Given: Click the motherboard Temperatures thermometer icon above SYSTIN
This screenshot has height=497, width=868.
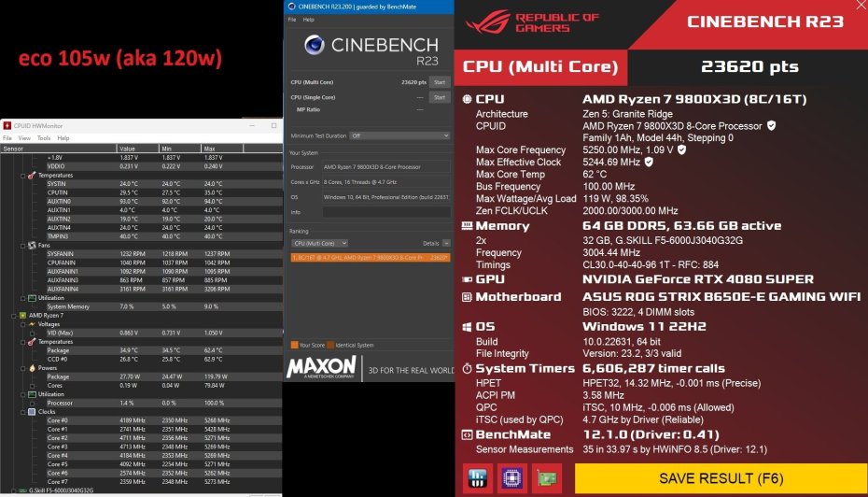Looking at the screenshot, I should click(32, 175).
